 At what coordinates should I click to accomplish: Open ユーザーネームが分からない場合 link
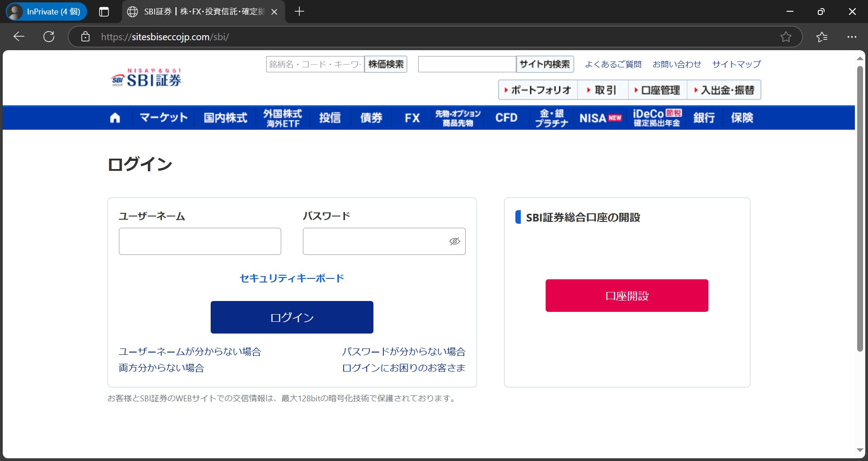tap(190, 352)
